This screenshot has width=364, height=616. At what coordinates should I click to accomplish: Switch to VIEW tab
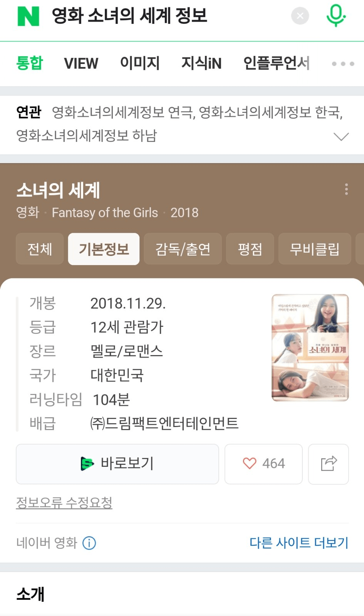tap(81, 63)
